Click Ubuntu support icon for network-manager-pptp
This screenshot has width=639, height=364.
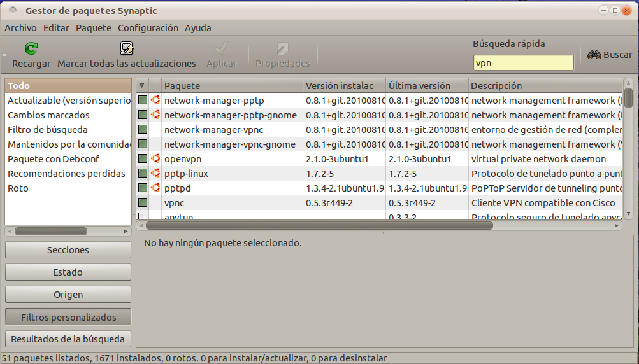pos(155,100)
